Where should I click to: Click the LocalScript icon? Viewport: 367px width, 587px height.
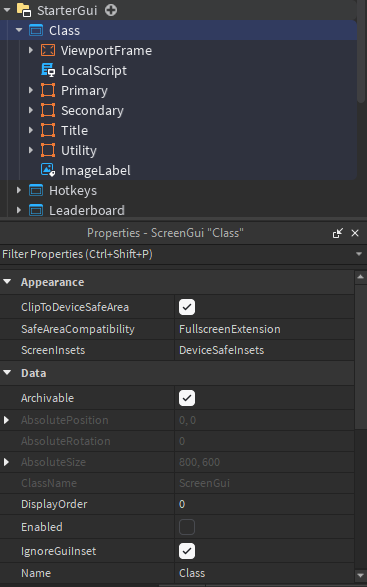[x=48, y=70]
